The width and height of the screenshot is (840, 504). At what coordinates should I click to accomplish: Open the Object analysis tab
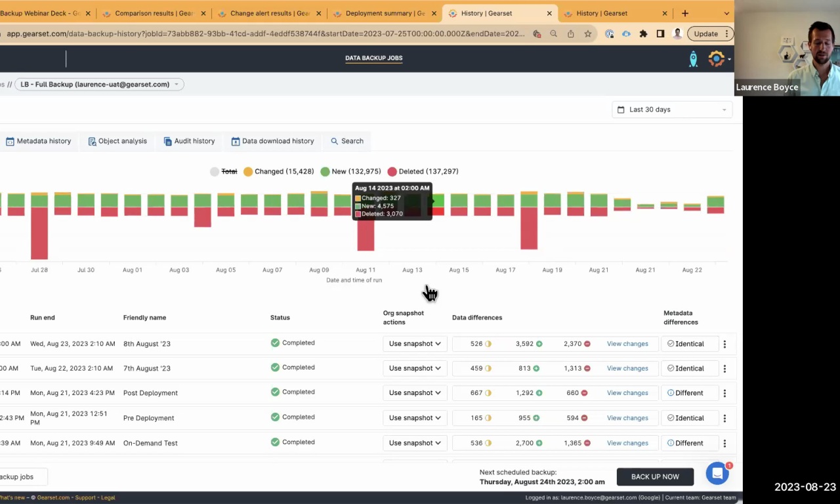(x=117, y=141)
